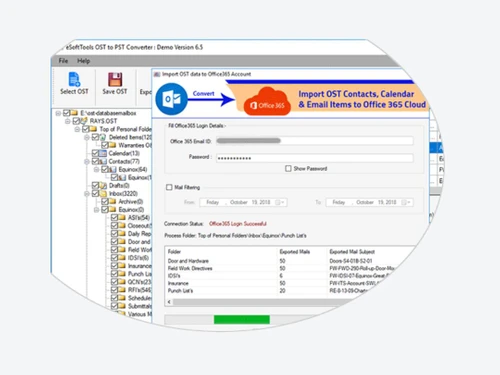Click the Exported Mail Subject column header
The image size is (500, 375).
tap(352, 252)
